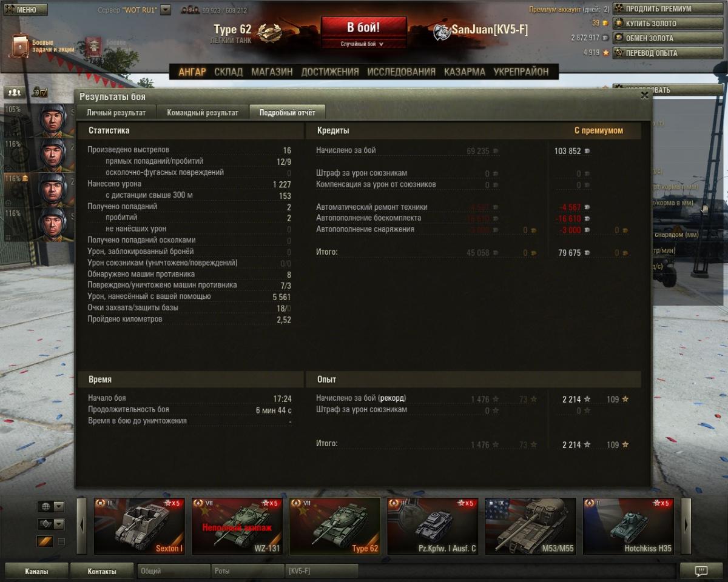The width and height of the screenshot is (728, 582).
Task: Select the crew member portrait at 105%
Action: click(x=53, y=119)
